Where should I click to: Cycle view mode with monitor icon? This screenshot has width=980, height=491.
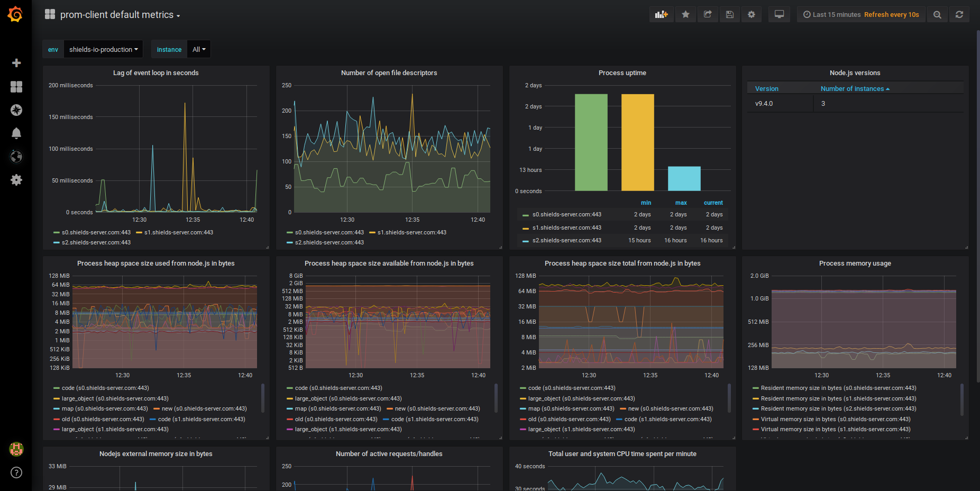pyautogui.click(x=779, y=14)
